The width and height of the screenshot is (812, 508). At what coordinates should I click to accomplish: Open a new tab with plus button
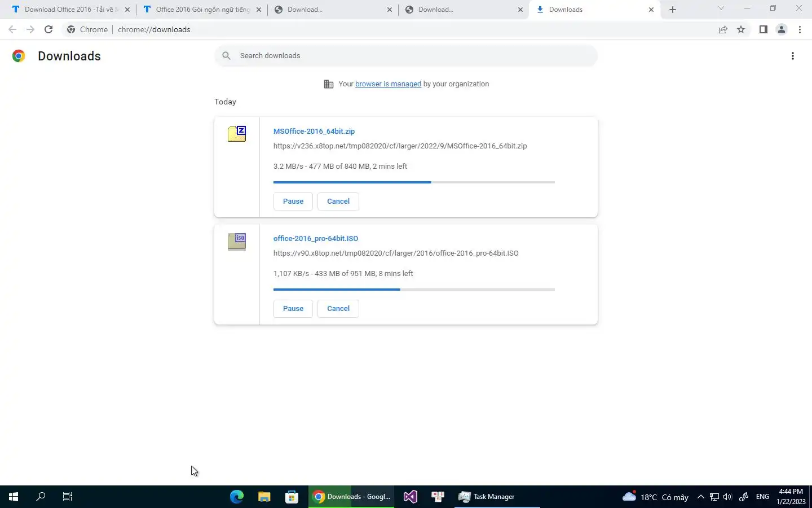[x=672, y=10]
